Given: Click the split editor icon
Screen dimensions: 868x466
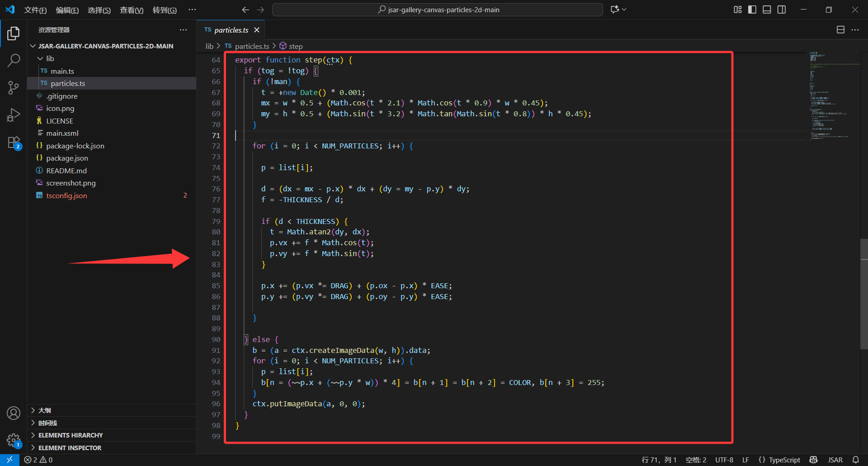Looking at the screenshot, I should coord(840,30).
